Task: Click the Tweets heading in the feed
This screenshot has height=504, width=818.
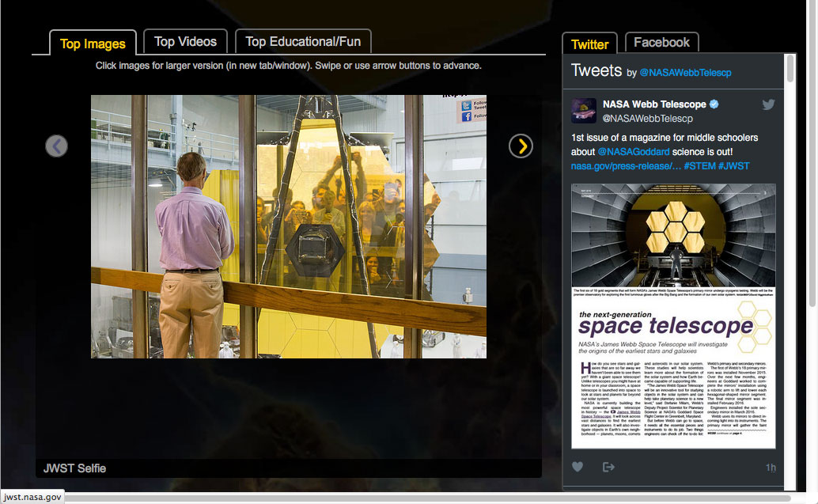Action: (x=596, y=70)
